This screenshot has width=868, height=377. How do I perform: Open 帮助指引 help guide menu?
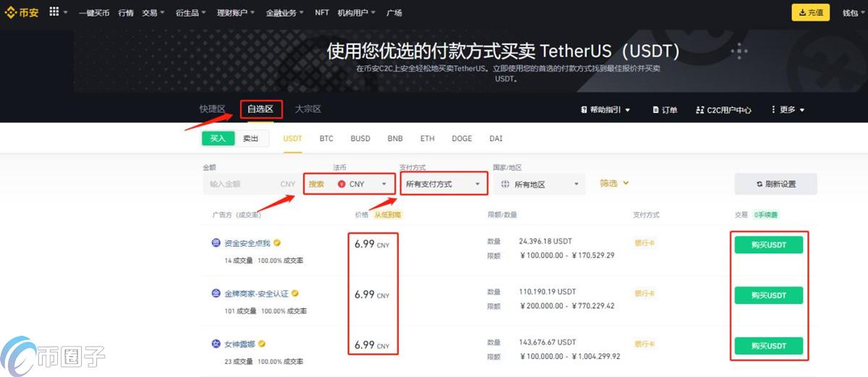(605, 110)
